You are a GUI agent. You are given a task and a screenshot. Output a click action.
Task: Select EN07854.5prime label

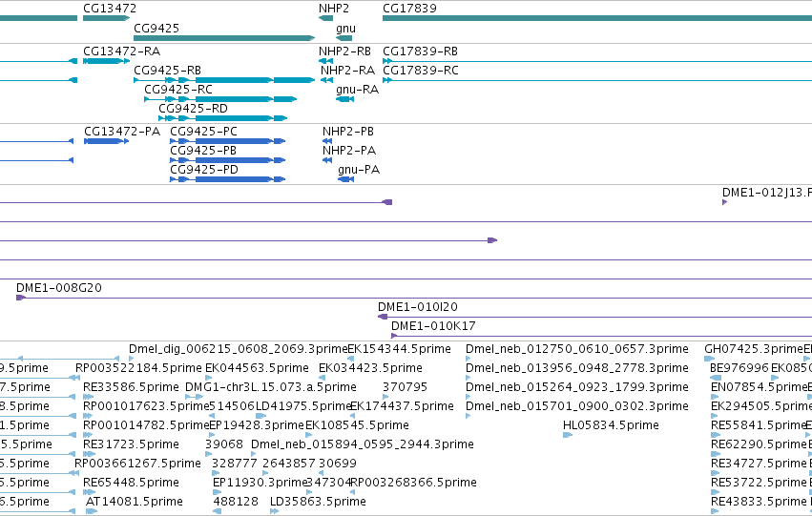pos(759,387)
